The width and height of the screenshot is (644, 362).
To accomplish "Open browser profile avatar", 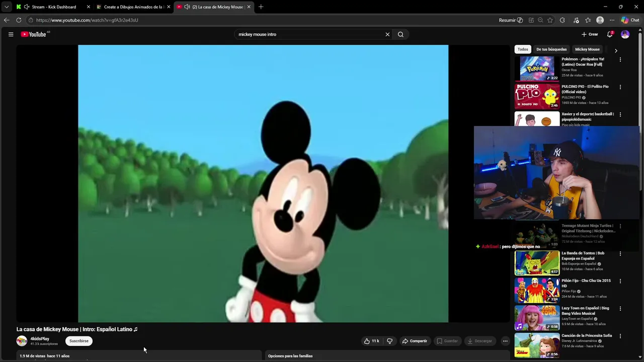I will pos(600,20).
